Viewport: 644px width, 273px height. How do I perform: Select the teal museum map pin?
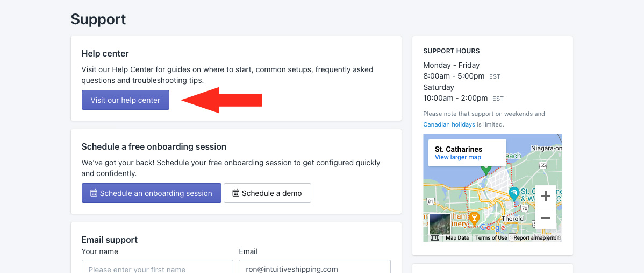click(x=514, y=193)
